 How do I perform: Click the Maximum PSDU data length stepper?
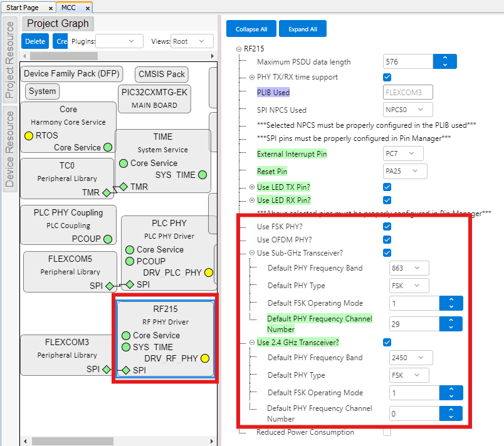point(444,61)
